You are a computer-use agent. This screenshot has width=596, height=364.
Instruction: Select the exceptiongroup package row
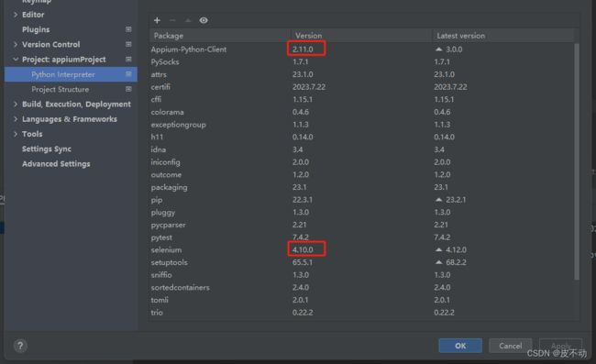pyautogui.click(x=361, y=125)
